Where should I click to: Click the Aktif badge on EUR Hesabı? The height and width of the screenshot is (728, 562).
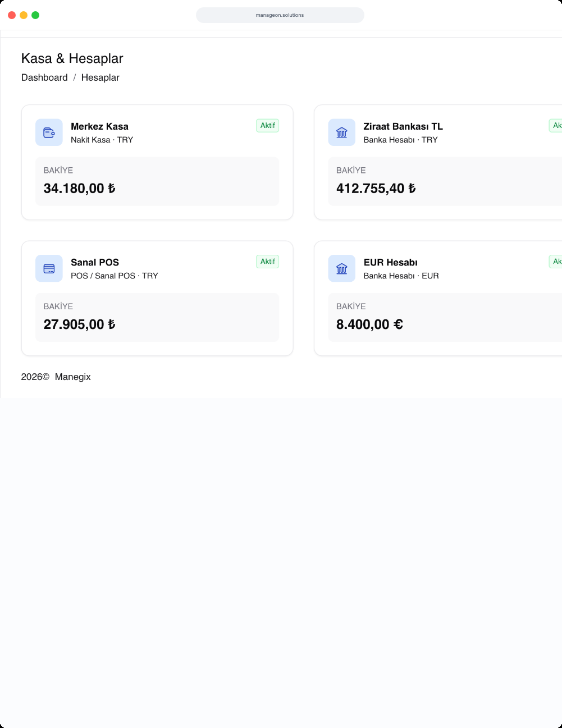tap(555, 262)
